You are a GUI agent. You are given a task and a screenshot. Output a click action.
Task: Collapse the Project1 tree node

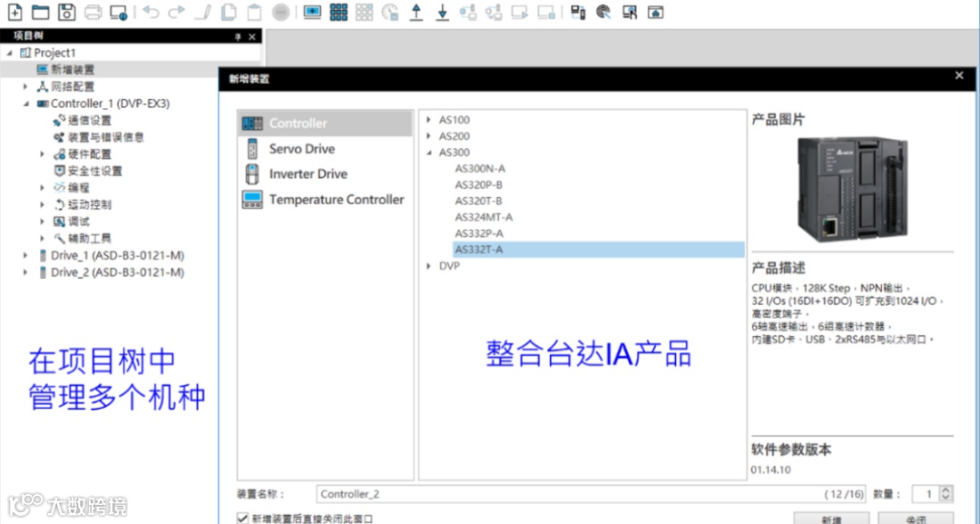coord(9,54)
